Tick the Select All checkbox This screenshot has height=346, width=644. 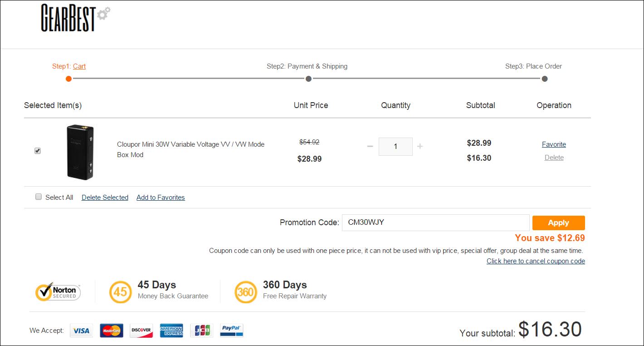tap(39, 197)
